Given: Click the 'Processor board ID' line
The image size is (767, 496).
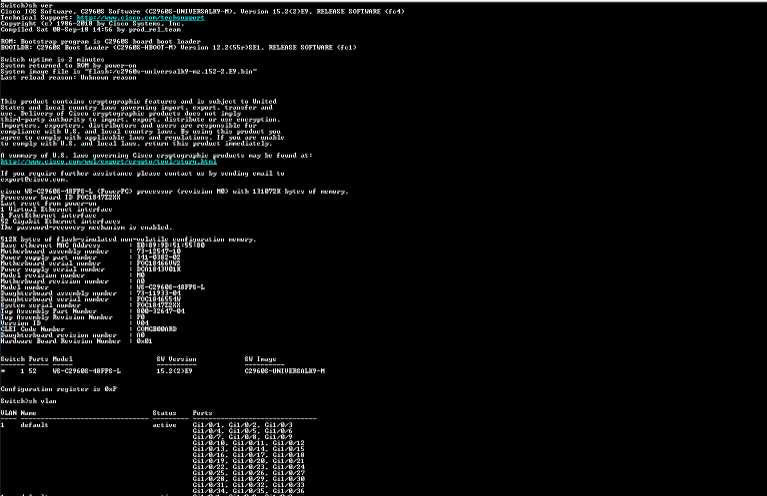Looking at the screenshot, I should [60, 197].
